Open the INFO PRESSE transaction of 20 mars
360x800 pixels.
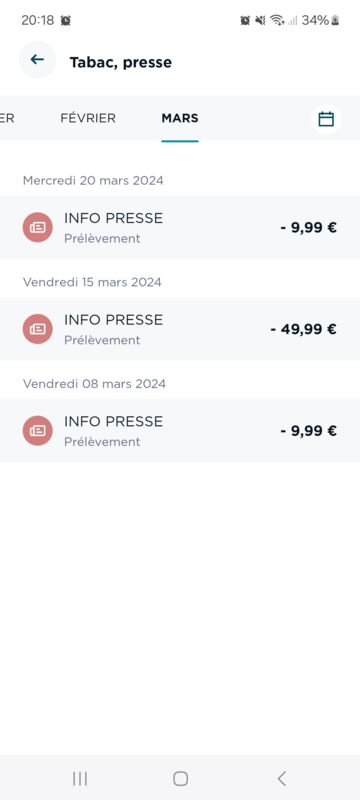[x=180, y=228]
